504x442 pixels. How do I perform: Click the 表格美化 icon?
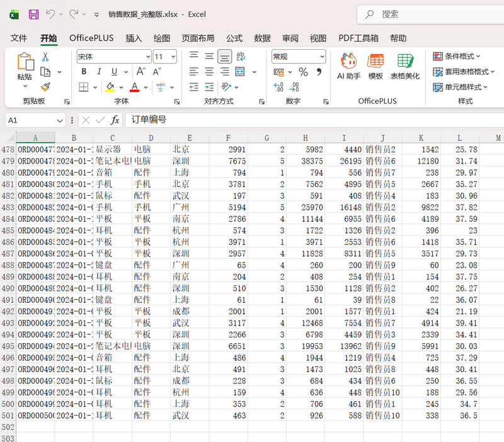coord(405,66)
